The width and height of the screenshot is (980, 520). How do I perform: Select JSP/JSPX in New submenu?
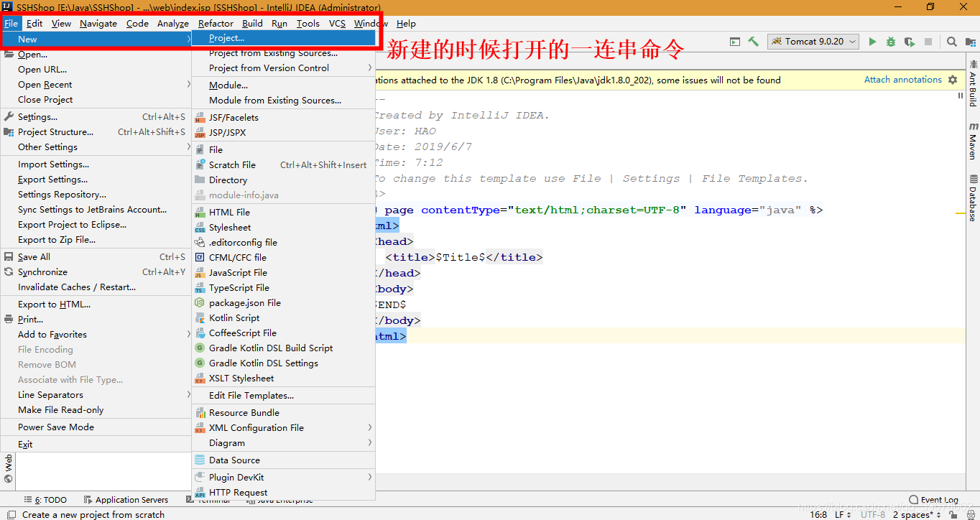(283, 133)
